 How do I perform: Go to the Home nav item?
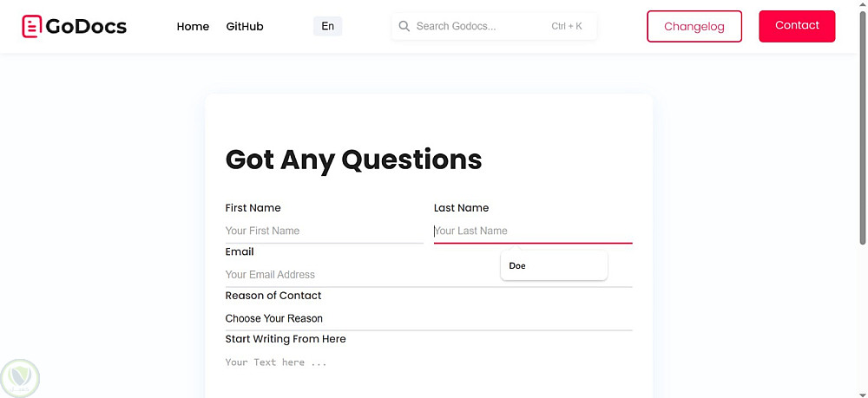coord(193,27)
